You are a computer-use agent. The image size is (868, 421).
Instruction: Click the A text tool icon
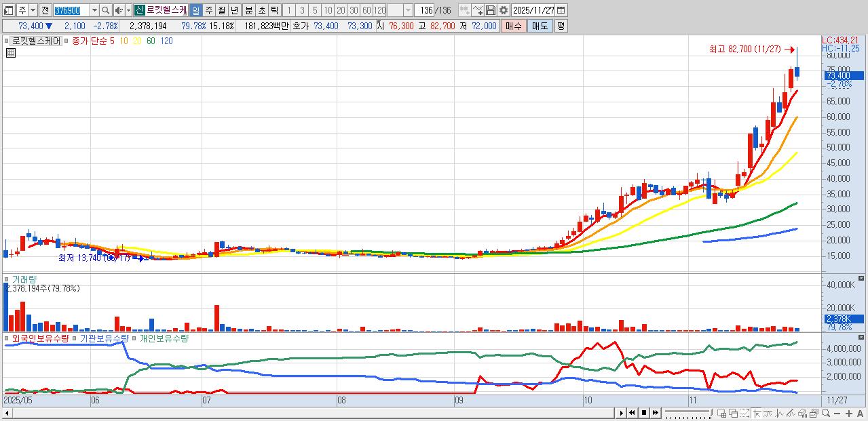tap(860, 413)
